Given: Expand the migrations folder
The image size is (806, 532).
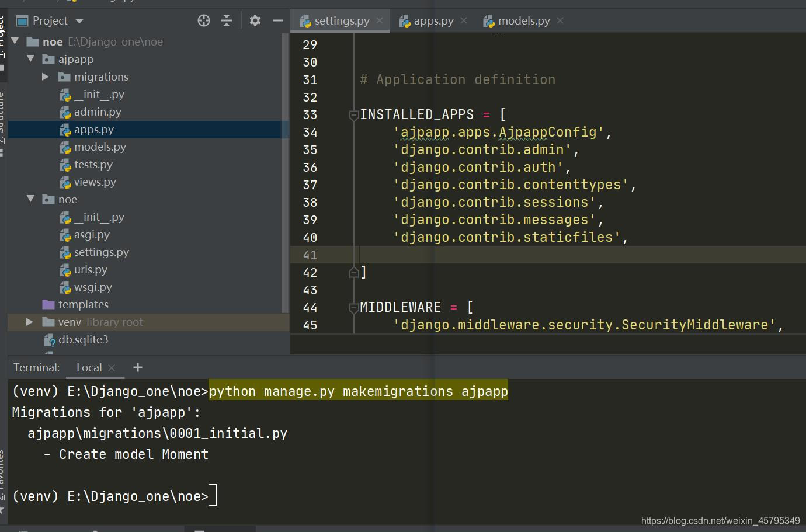Looking at the screenshot, I should click(46, 77).
